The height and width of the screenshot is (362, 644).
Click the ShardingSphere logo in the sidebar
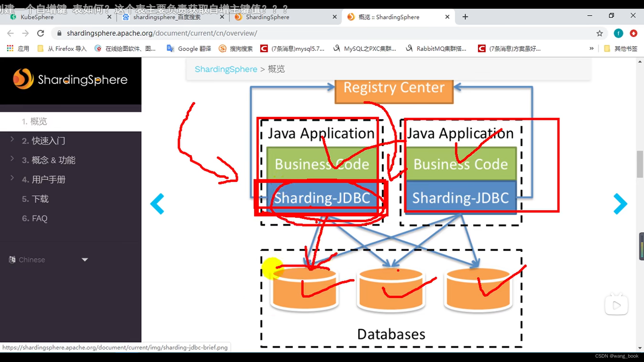70,79
